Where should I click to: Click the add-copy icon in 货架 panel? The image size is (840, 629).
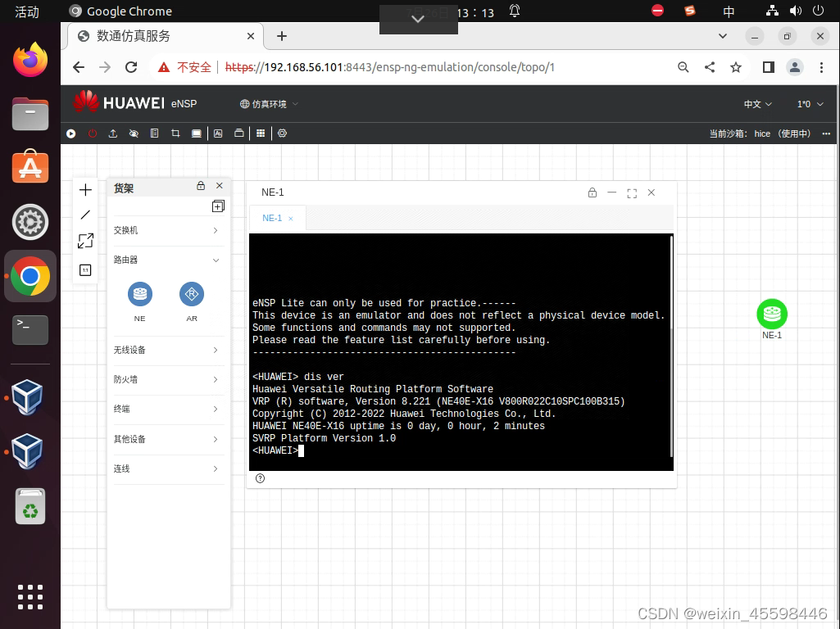218,206
